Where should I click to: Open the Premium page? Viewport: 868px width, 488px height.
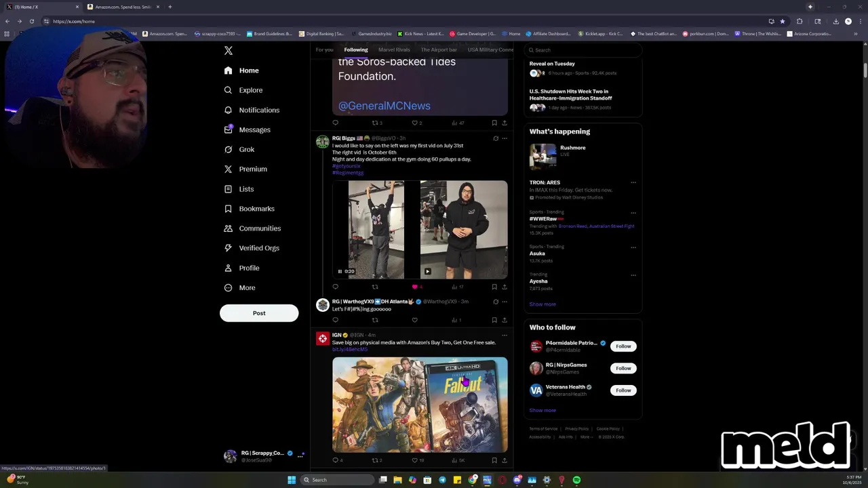pyautogui.click(x=245, y=169)
